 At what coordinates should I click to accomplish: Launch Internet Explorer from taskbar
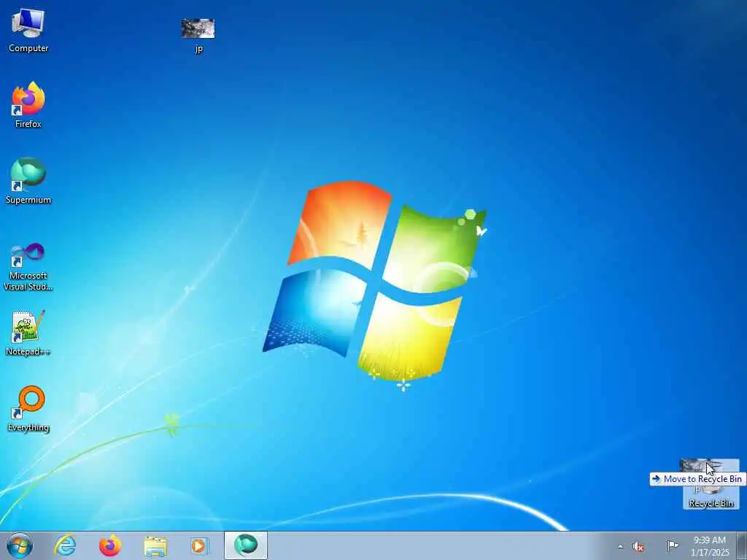pyautogui.click(x=65, y=545)
